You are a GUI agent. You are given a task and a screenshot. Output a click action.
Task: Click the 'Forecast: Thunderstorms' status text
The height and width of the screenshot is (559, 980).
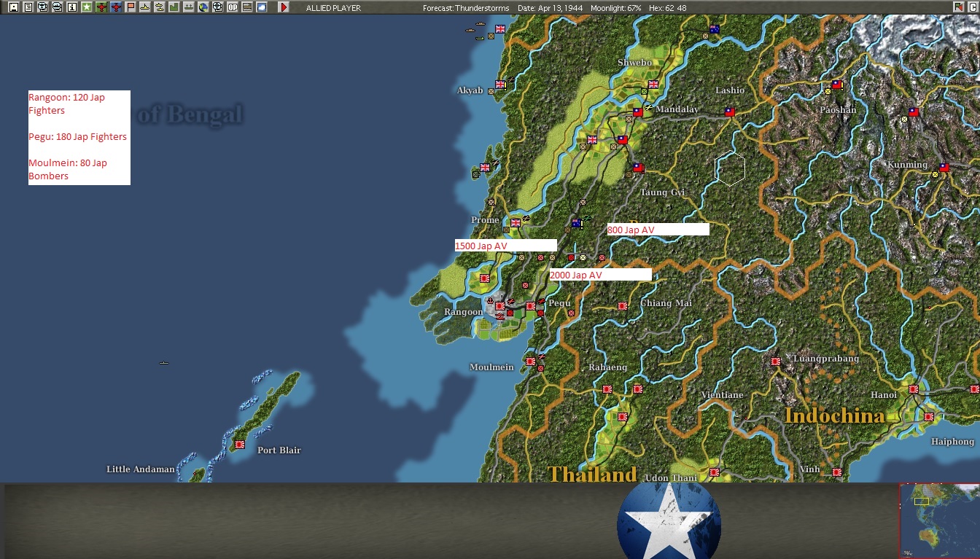coord(465,8)
